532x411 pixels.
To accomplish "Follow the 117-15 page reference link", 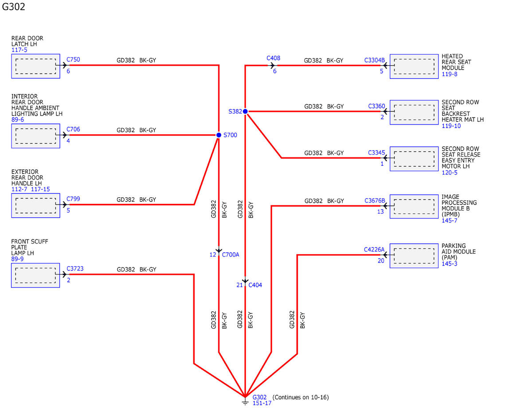I will [x=40, y=189].
